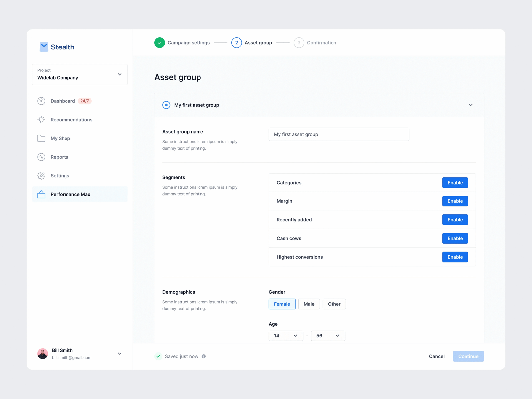Viewport: 532px width, 399px height.
Task: Enable the Cash cows segment
Action: click(x=455, y=238)
